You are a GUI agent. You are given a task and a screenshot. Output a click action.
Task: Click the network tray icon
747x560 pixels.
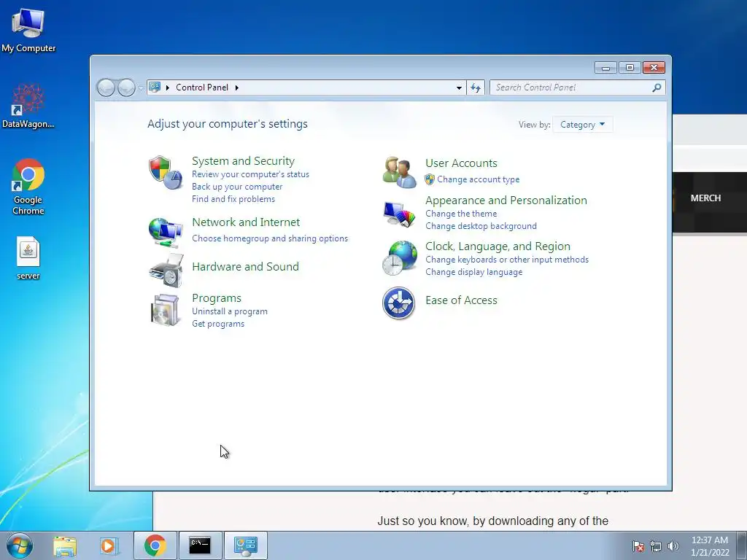(x=656, y=546)
